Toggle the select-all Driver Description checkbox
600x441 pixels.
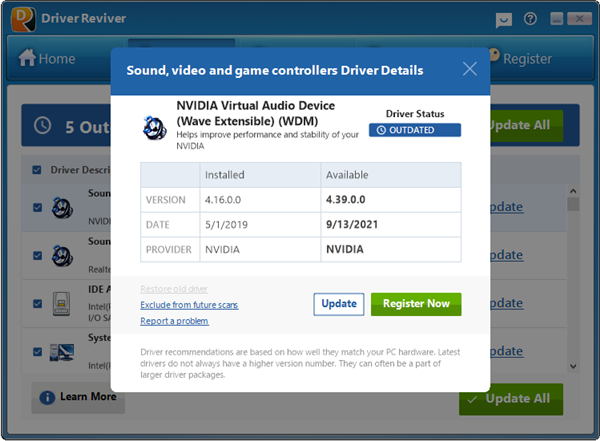click(37, 170)
